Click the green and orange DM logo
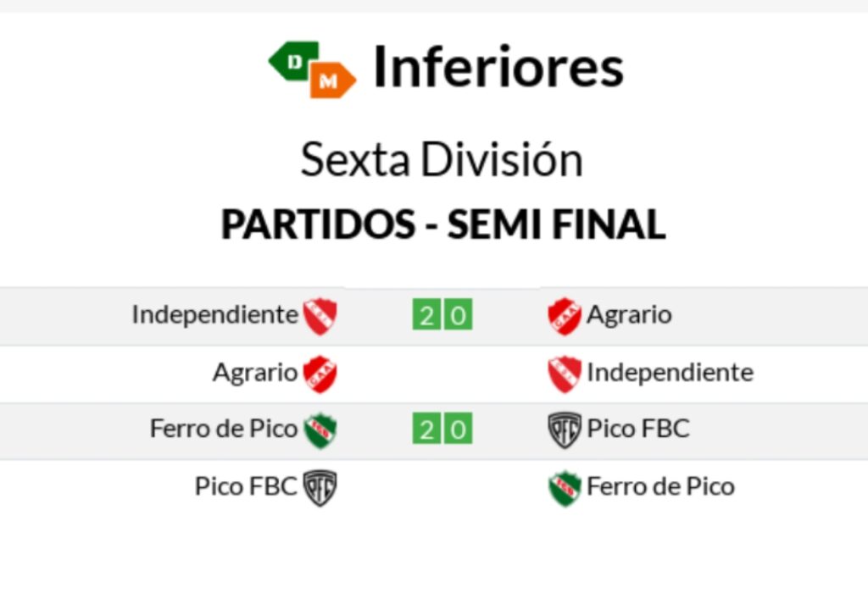This screenshot has width=868, height=593. tap(313, 69)
